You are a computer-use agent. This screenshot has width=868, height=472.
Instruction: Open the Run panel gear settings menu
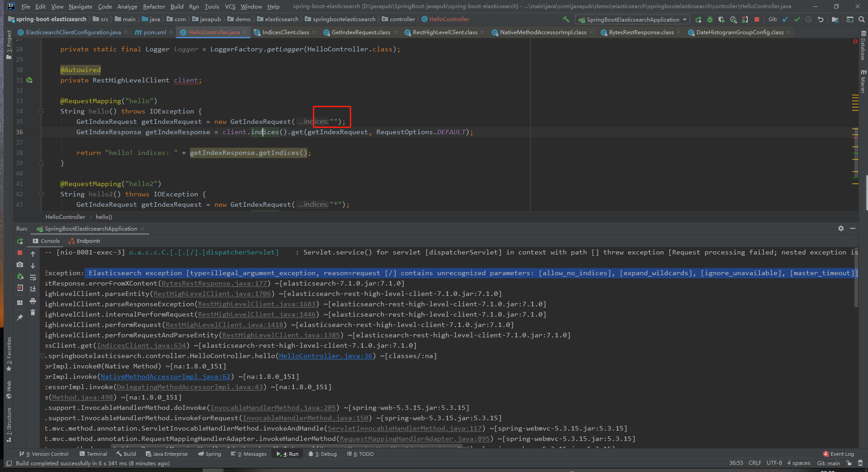point(841,229)
